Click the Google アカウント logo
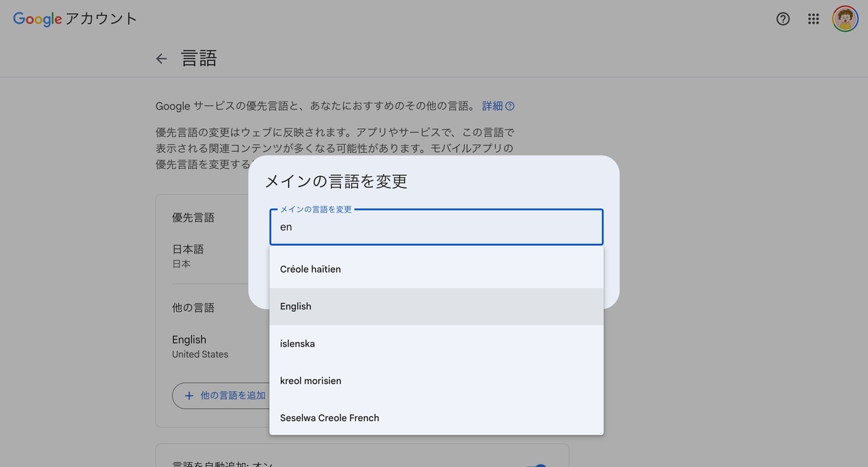Image resolution: width=868 pixels, height=467 pixels. click(x=75, y=18)
